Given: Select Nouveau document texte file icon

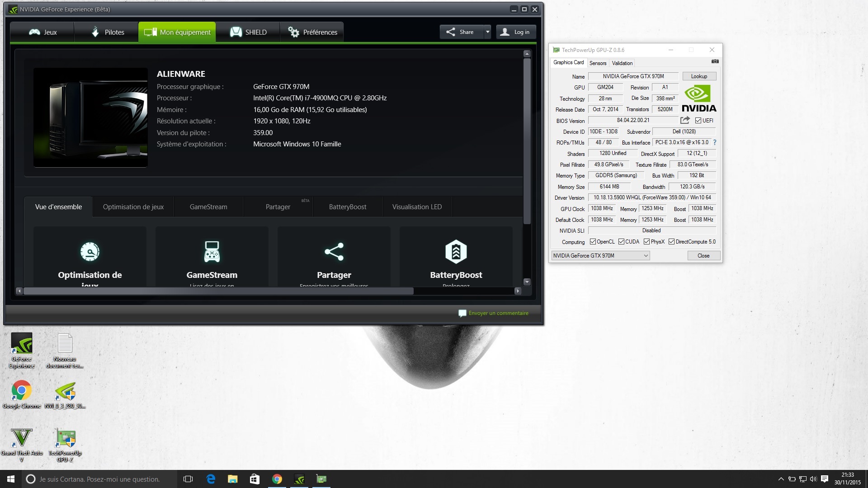Looking at the screenshot, I should pyautogui.click(x=65, y=351).
